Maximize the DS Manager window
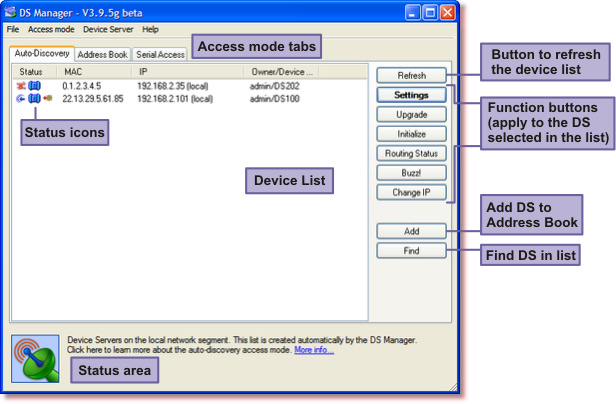The width and height of the screenshot is (616, 404). (x=430, y=13)
